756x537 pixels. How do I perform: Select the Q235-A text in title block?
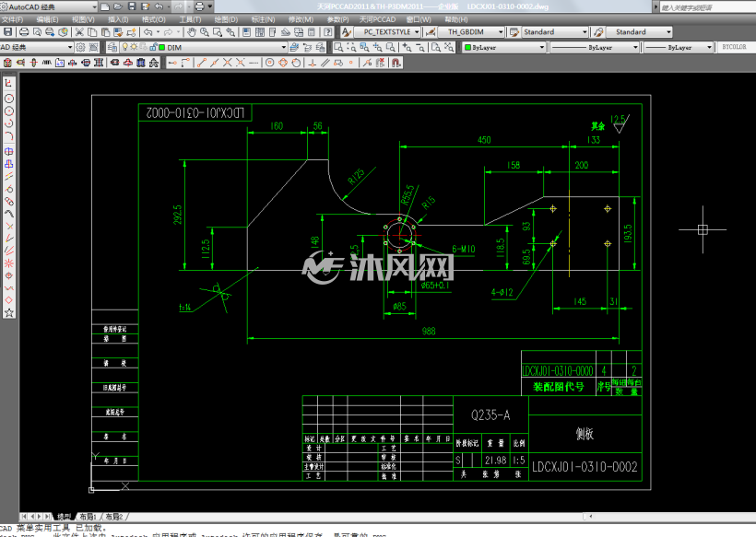coord(490,415)
